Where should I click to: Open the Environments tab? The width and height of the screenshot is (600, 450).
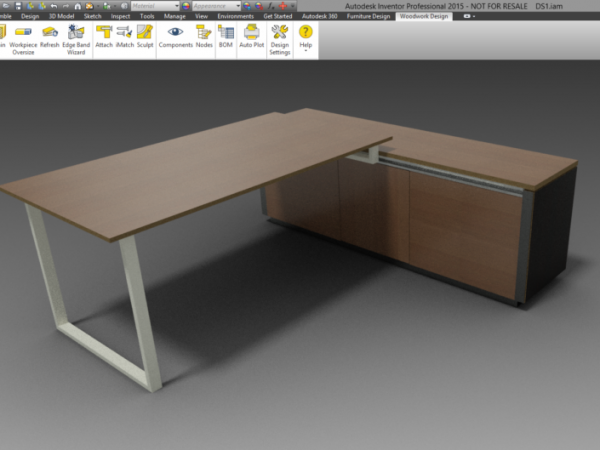(x=235, y=17)
